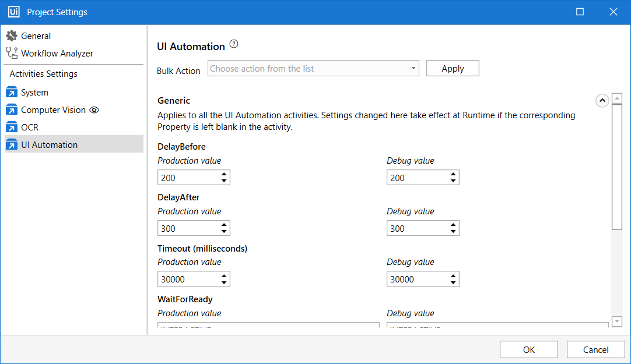The width and height of the screenshot is (631, 364).
Task: Increase DelayAfter Production value
Action: (x=224, y=225)
